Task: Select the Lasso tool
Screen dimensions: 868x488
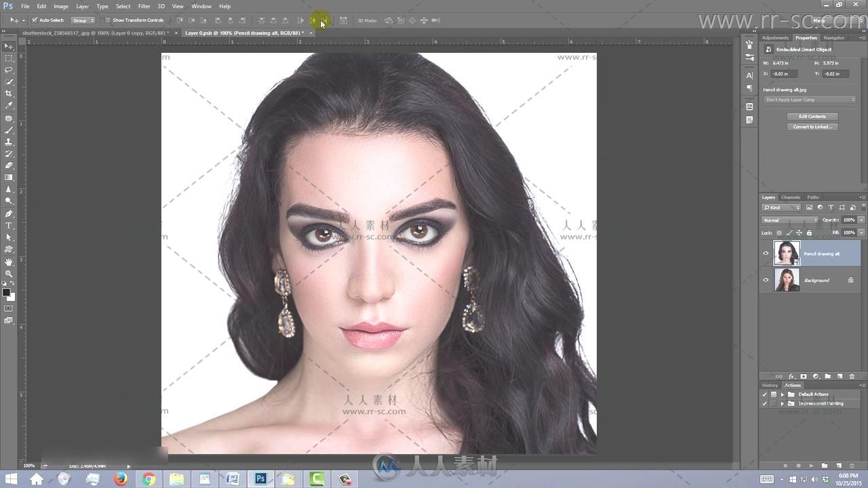Action: 9,70
